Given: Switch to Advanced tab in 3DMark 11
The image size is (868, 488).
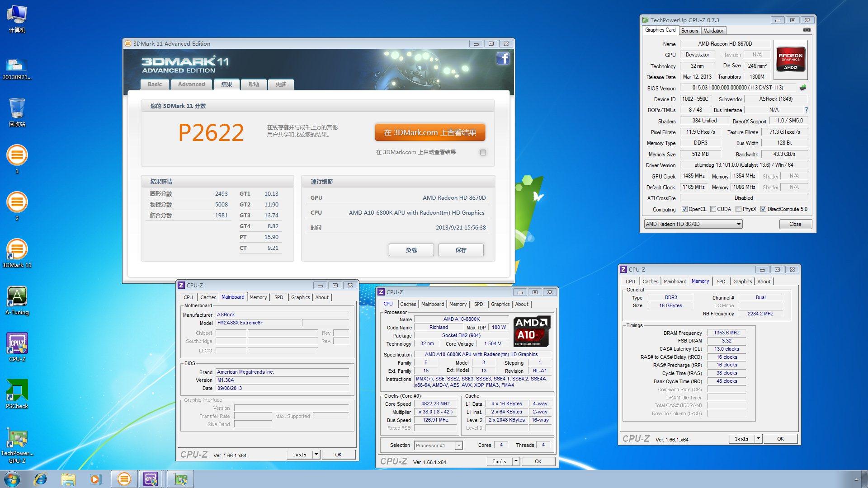Looking at the screenshot, I should 191,84.
